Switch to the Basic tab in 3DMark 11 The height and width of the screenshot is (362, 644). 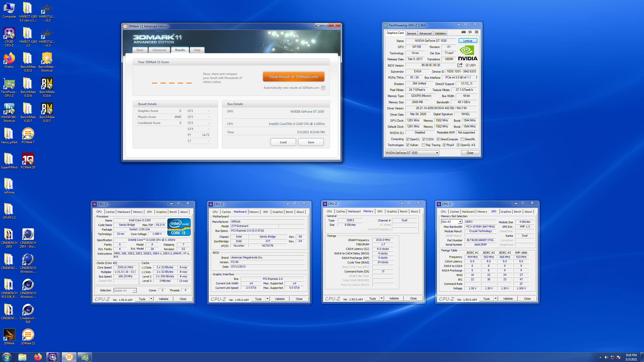point(140,50)
